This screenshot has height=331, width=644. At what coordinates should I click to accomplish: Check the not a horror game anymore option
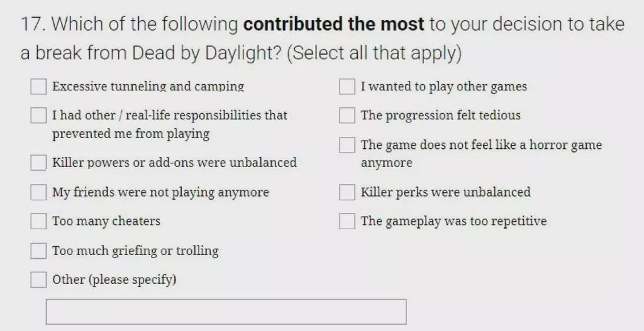click(347, 145)
